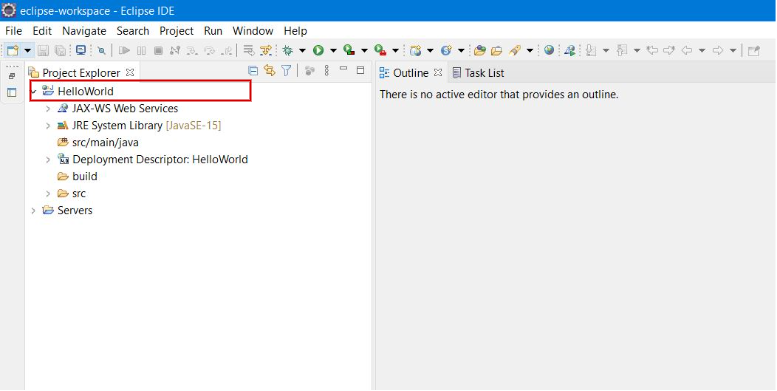Click the Next Annotation icon

(x=591, y=50)
